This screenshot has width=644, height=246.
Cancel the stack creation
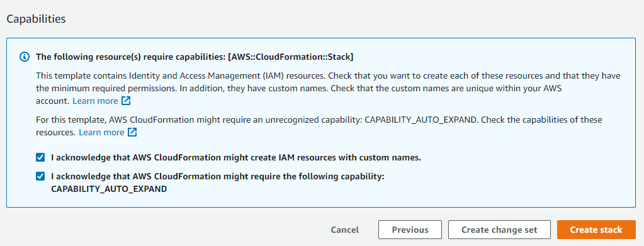(x=344, y=230)
